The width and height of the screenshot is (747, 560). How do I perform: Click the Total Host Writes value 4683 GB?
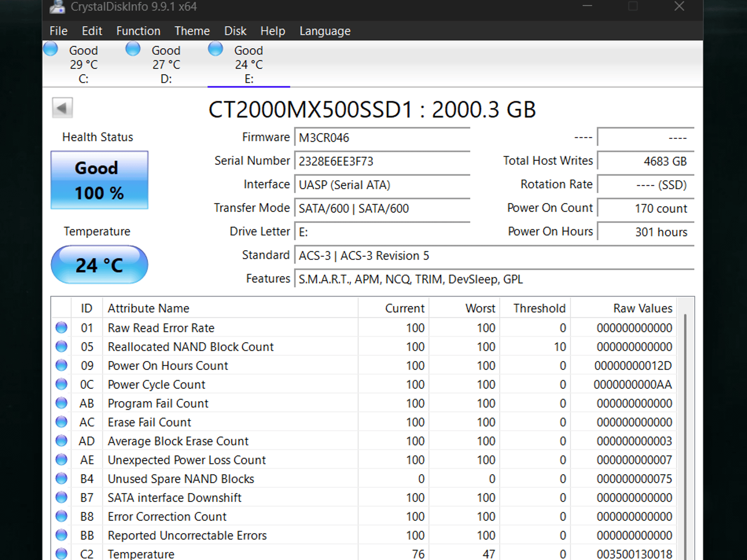[646, 161]
